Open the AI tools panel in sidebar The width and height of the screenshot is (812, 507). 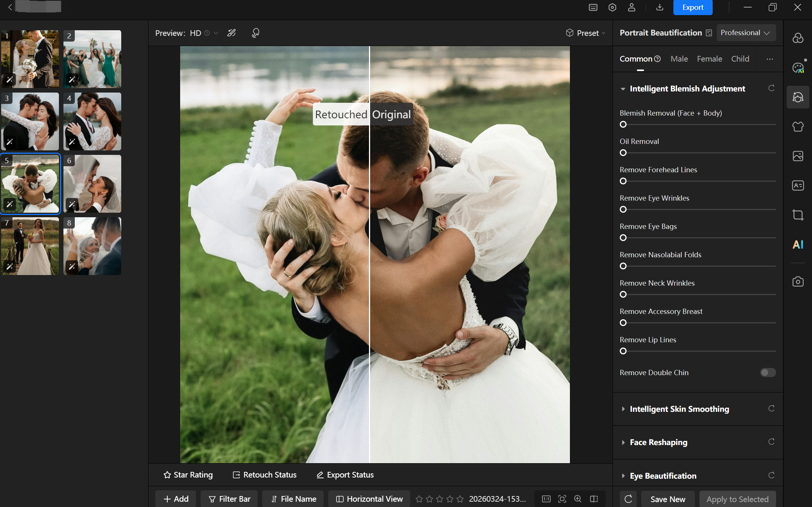coord(798,245)
